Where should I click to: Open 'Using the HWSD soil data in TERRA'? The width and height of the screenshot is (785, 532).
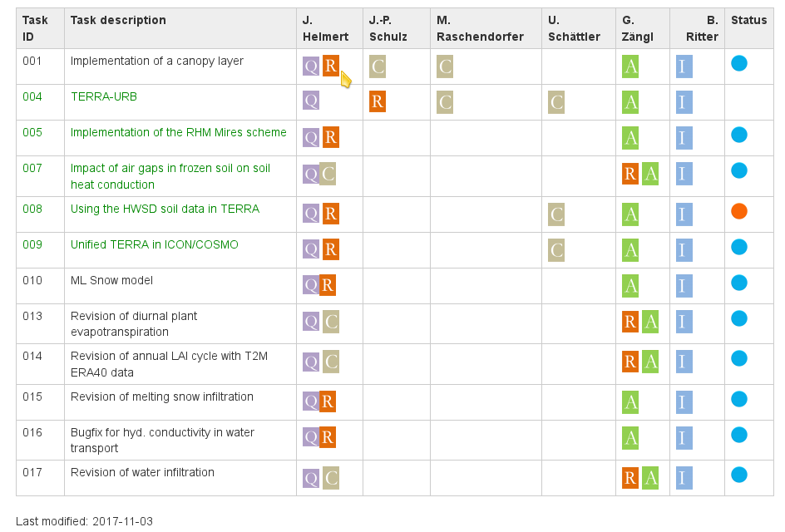pyautogui.click(x=165, y=209)
